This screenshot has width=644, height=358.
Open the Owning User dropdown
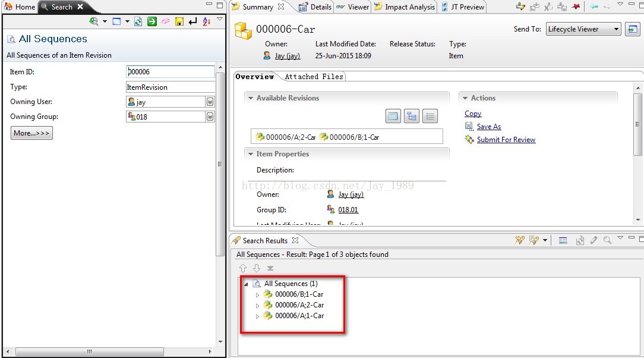point(210,102)
